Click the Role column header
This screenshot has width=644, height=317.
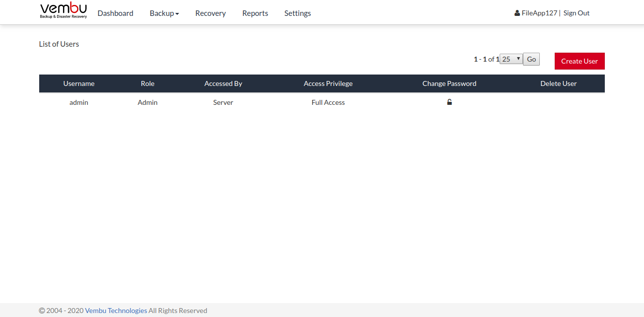147,83
